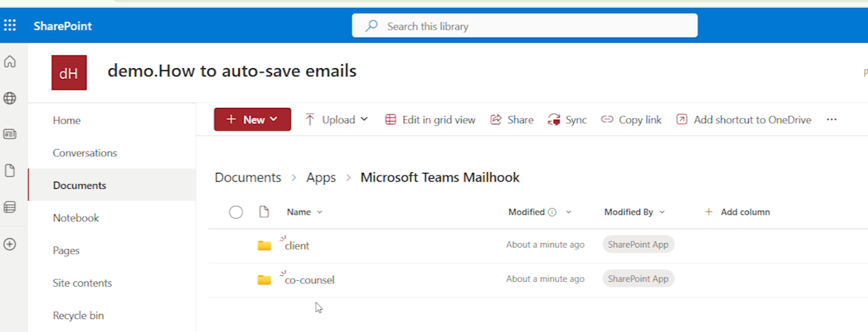Open the My lists icon in rail
This screenshot has height=332, width=868.
coord(9,207)
